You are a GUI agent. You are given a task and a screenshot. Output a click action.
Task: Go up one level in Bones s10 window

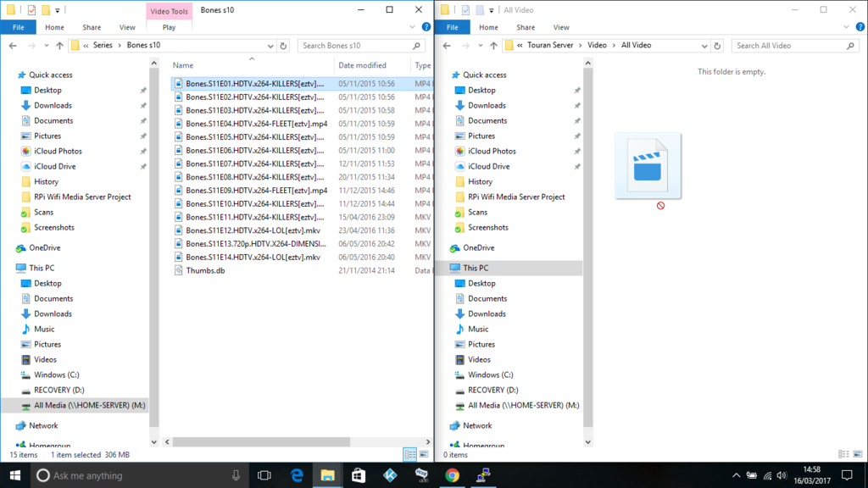[x=59, y=46]
